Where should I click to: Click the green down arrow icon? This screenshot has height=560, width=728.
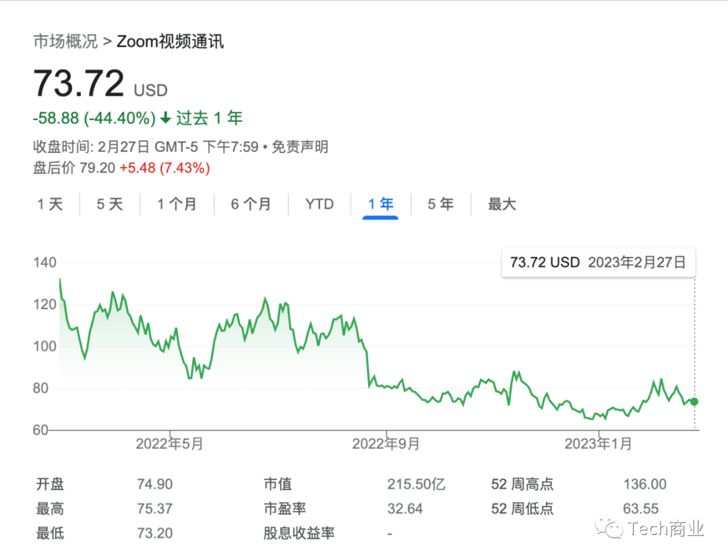tap(166, 119)
